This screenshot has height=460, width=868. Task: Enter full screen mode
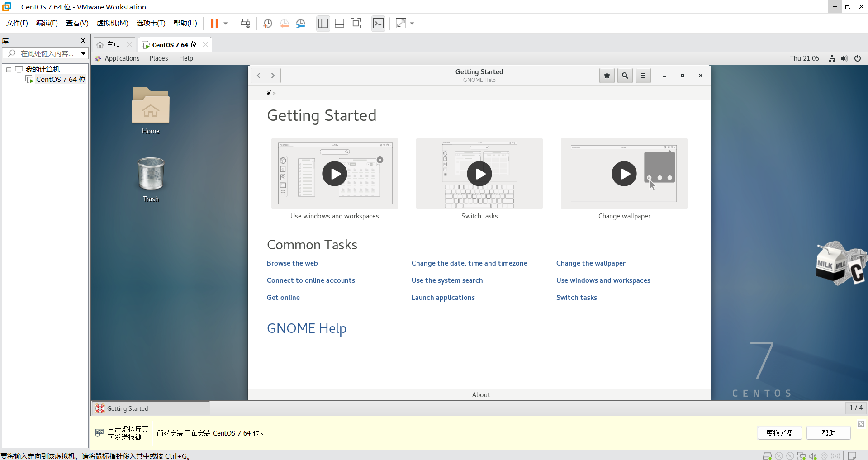356,24
